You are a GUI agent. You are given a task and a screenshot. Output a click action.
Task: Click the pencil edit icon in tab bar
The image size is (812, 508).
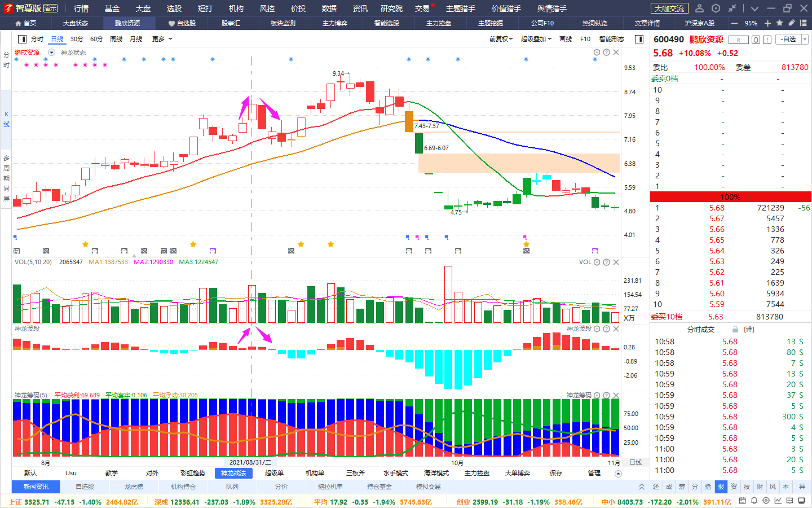(792, 23)
